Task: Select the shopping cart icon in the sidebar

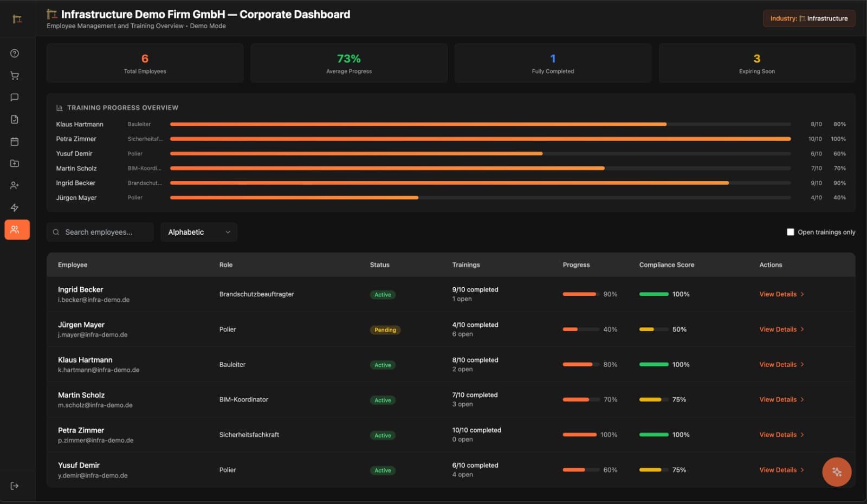Action: [x=15, y=75]
